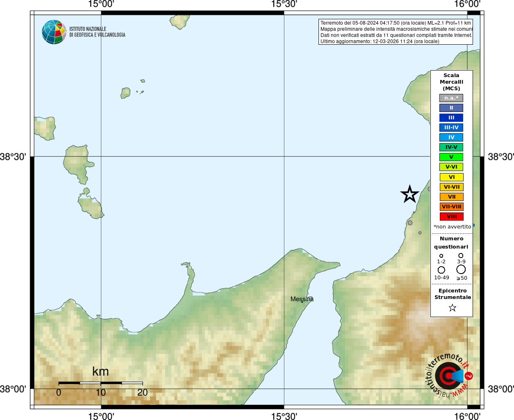Click the ≥50 questionnaires circle symbol
This screenshot has height=420, width=514.
pos(461,269)
